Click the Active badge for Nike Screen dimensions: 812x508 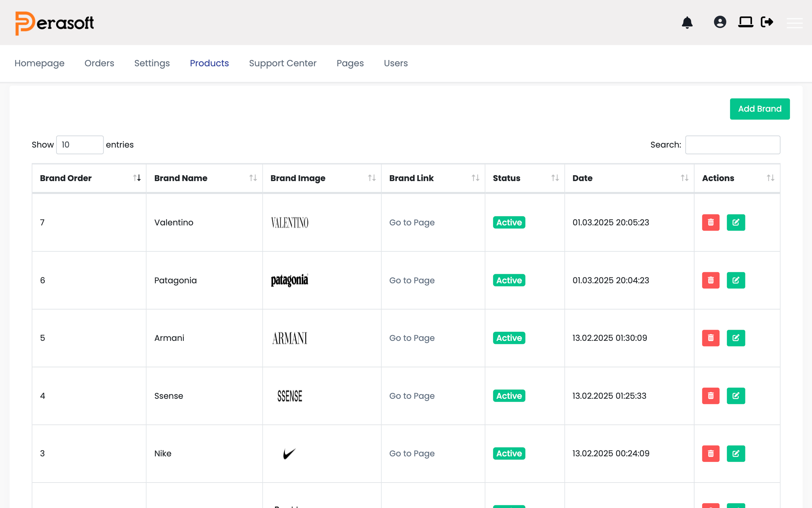tap(509, 454)
